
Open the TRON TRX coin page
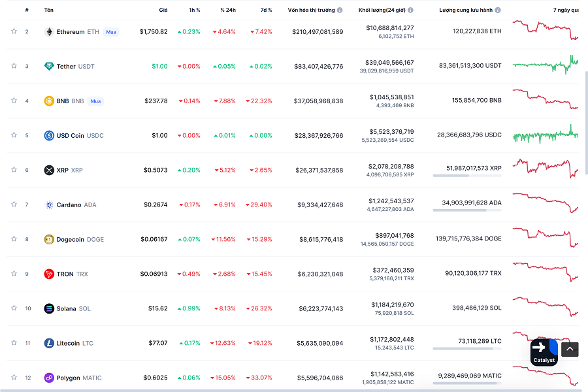73,274
